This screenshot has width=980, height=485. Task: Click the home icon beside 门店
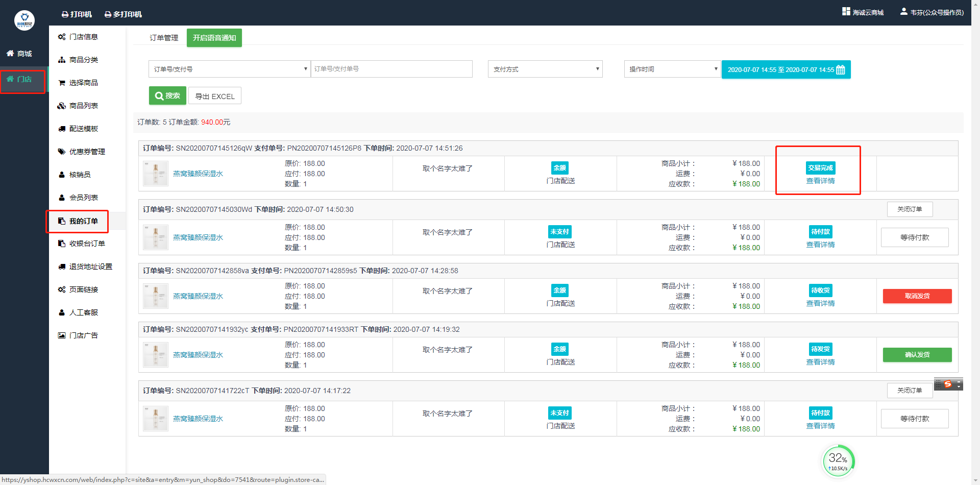tap(10, 79)
